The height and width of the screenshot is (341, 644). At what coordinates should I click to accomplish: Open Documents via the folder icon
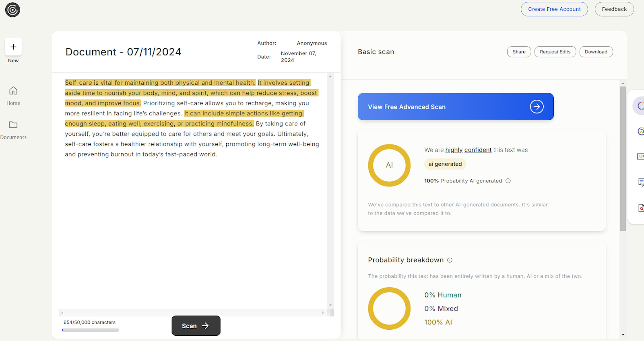[x=13, y=125]
